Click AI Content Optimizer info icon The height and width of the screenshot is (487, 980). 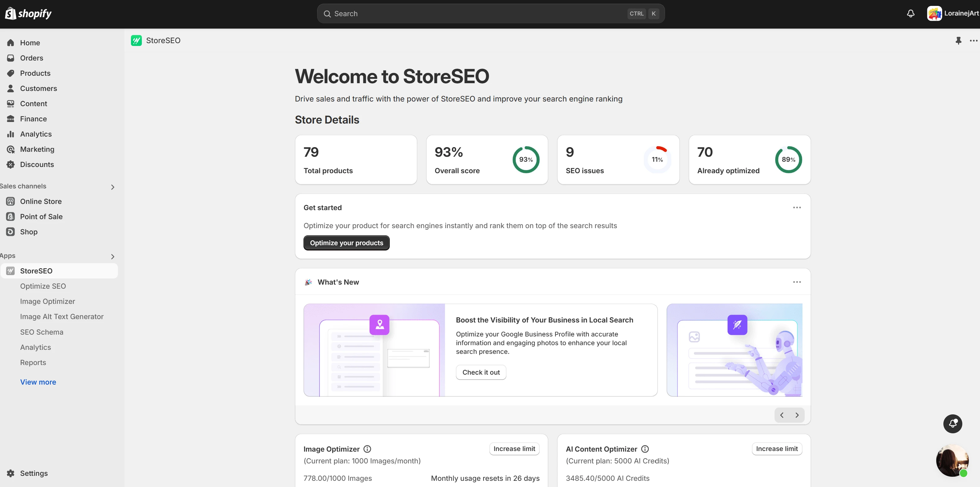(645, 449)
